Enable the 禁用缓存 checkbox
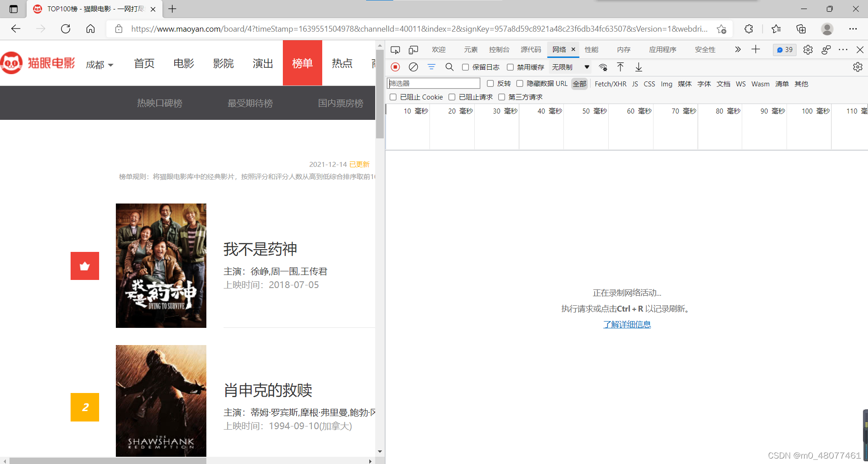 tap(510, 67)
